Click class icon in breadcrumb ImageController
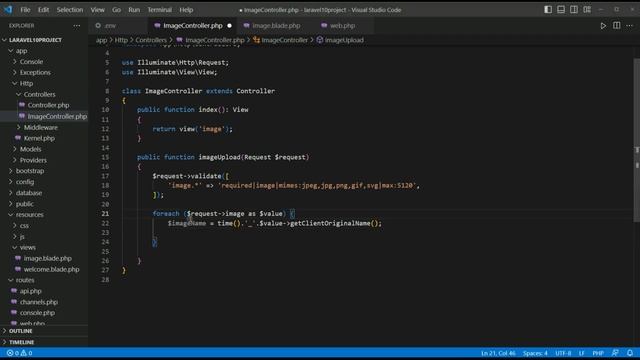Image resolution: width=640 pixels, height=360 pixels. 256,40
